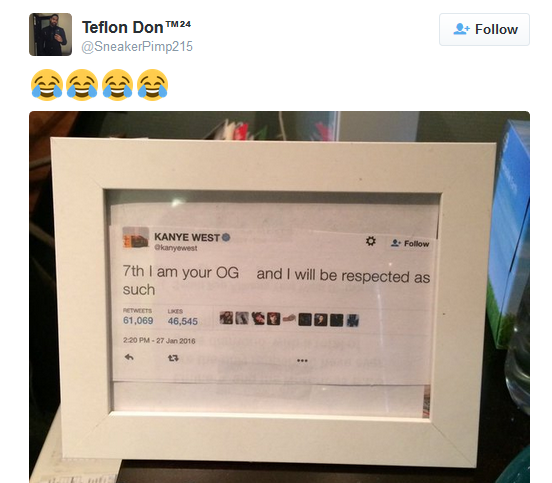Open Teflon Don's profile picture
The height and width of the screenshot is (483, 552).
50,34
